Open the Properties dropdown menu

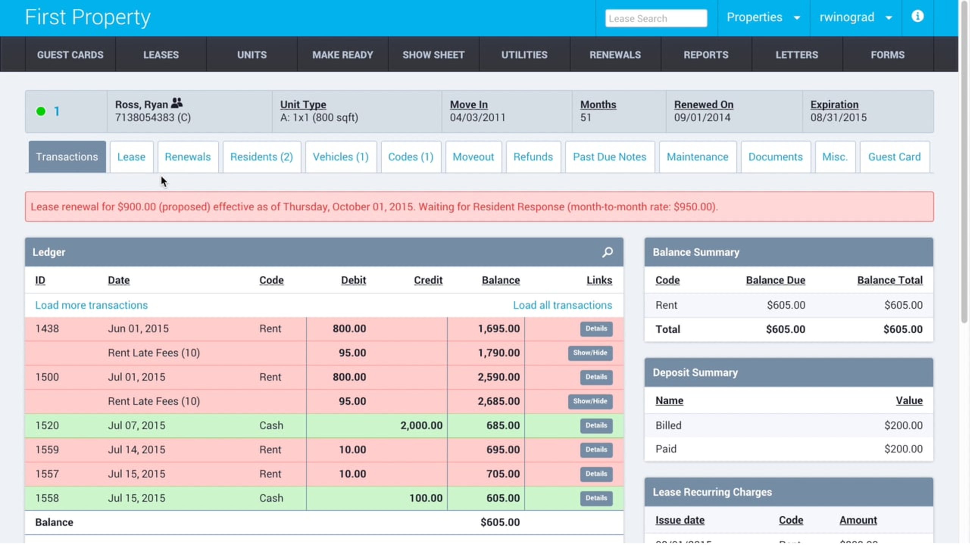pos(763,18)
